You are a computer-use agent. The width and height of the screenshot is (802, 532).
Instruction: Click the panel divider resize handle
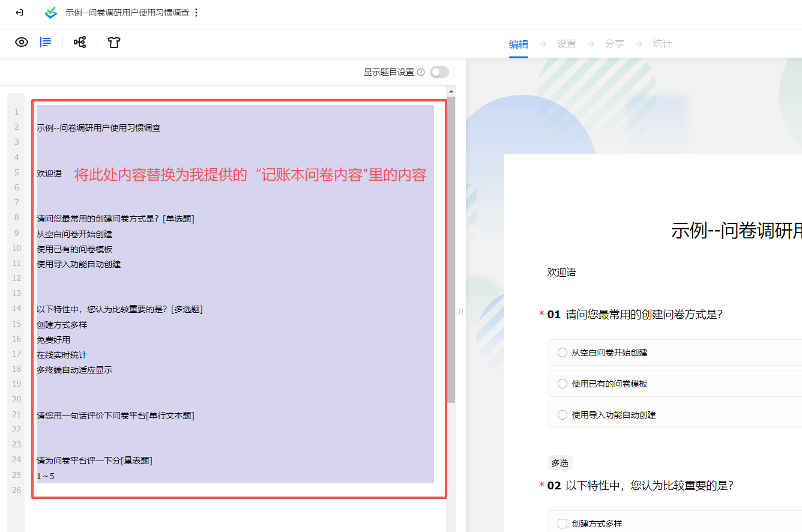[461, 310]
